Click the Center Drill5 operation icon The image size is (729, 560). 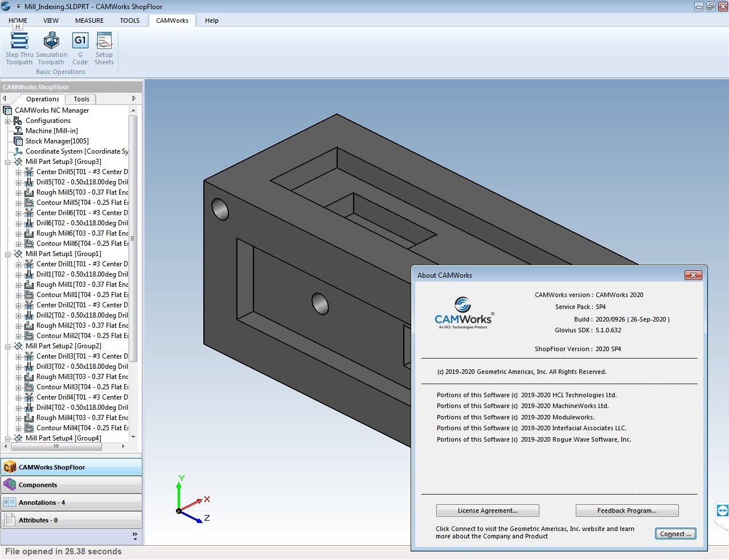(x=29, y=172)
